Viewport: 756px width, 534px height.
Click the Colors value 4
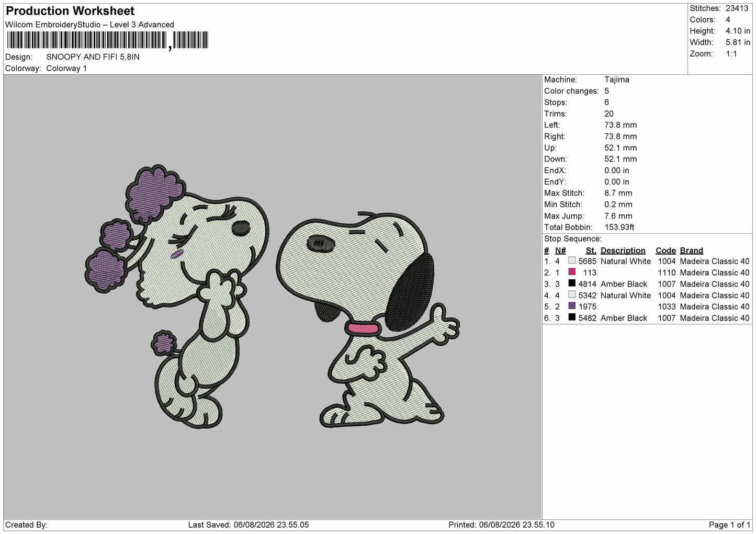tap(728, 20)
